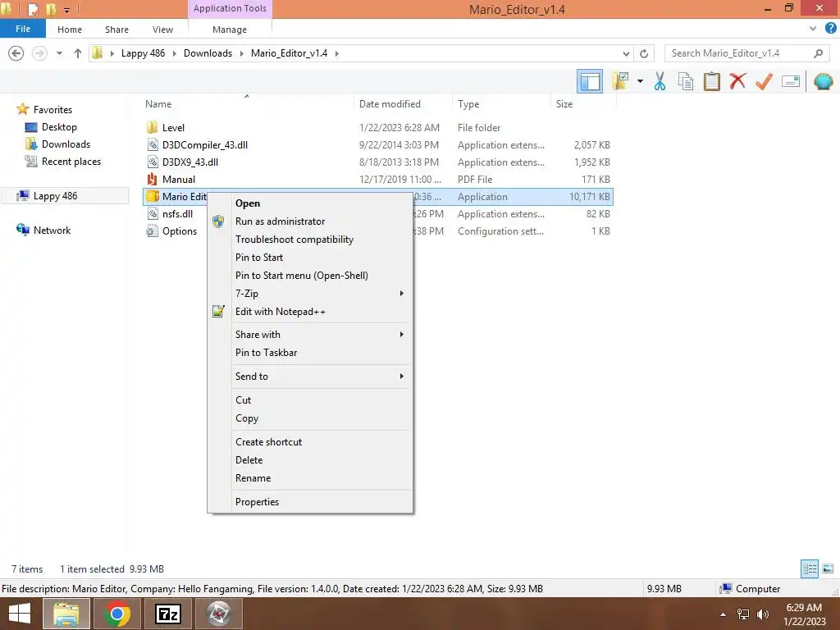Switch to large icons view in status bar
Screen dimensions: 840x630
click(x=828, y=568)
